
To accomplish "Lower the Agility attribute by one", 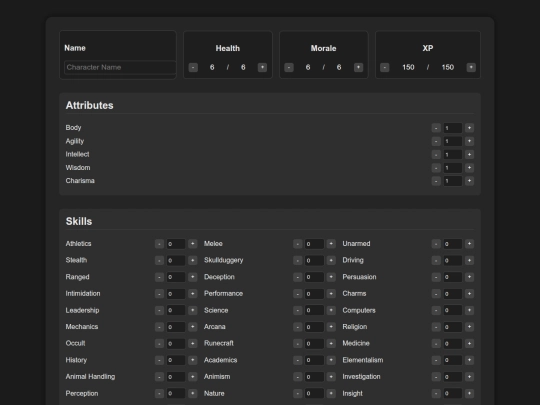I will point(436,141).
